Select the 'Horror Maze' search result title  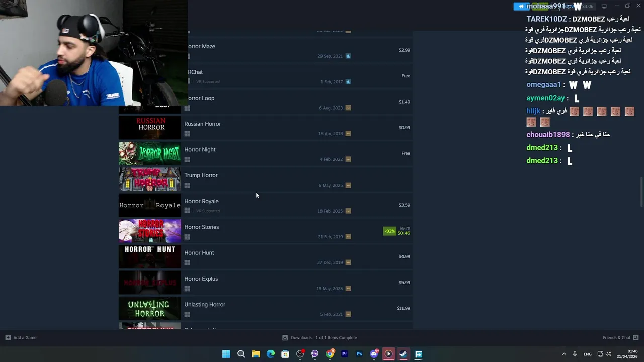click(201, 46)
